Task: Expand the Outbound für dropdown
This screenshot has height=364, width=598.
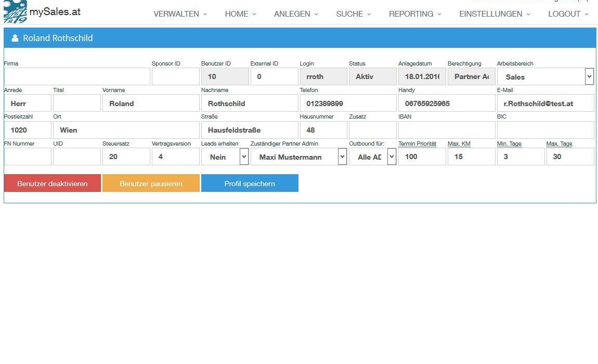Action: [x=372, y=157]
